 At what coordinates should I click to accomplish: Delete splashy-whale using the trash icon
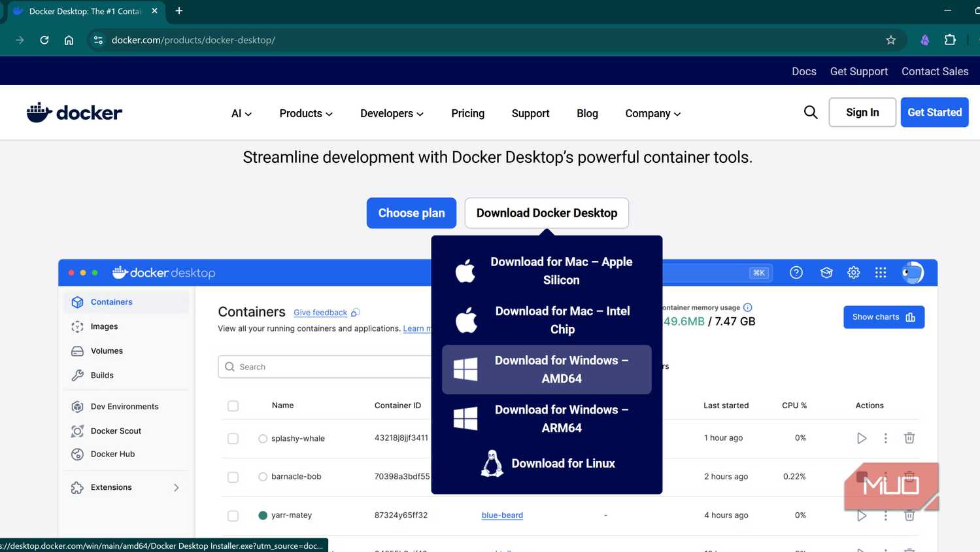(909, 438)
